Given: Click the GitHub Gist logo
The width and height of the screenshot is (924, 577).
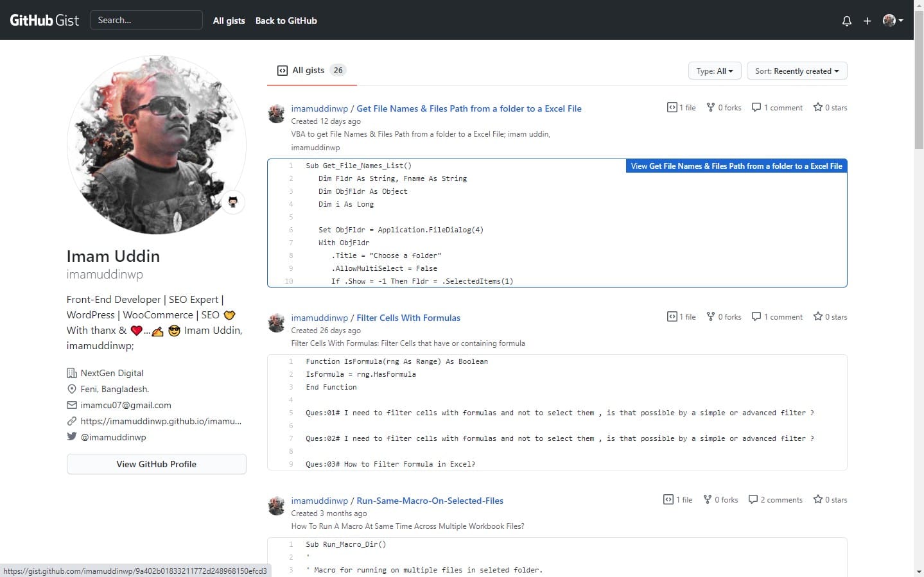Looking at the screenshot, I should [44, 20].
